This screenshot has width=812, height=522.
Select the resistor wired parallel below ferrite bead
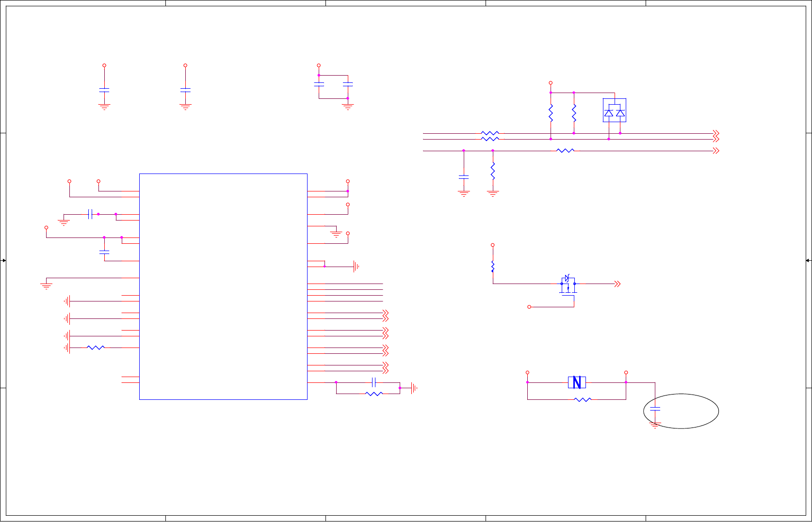(583, 400)
